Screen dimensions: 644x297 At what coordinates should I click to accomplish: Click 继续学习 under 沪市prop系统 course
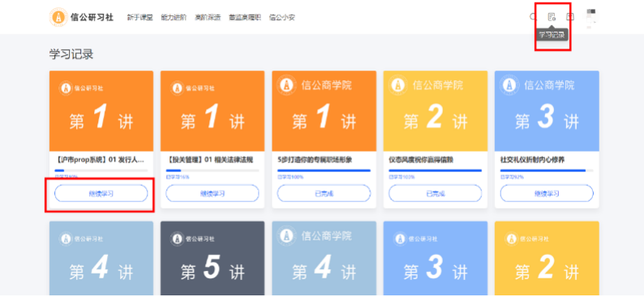click(101, 193)
